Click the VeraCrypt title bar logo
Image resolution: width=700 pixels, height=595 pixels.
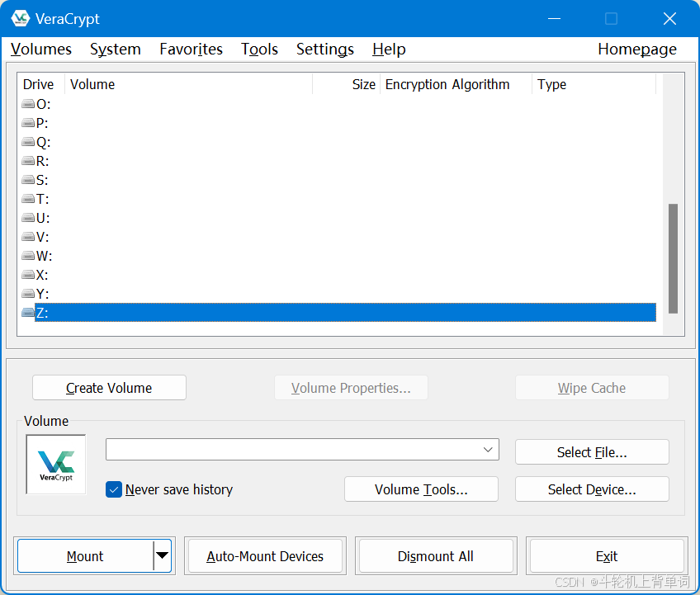pyautogui.click(x=20, y=18)
